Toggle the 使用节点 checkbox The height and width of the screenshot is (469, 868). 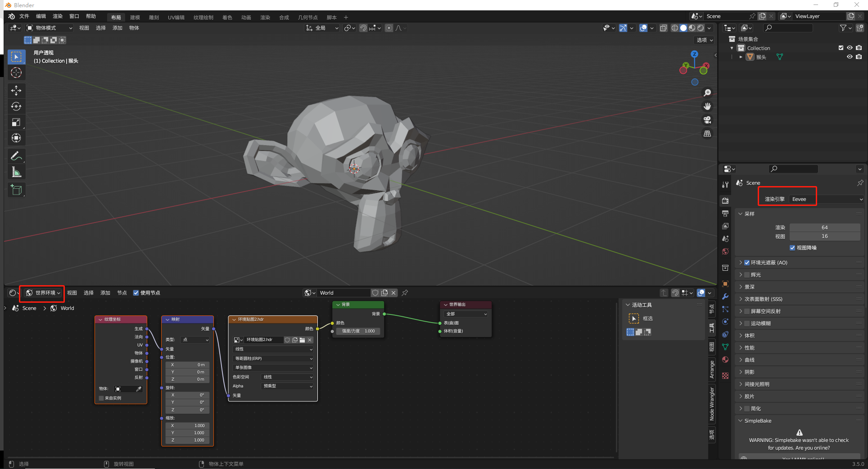click(x=136, y=293)
